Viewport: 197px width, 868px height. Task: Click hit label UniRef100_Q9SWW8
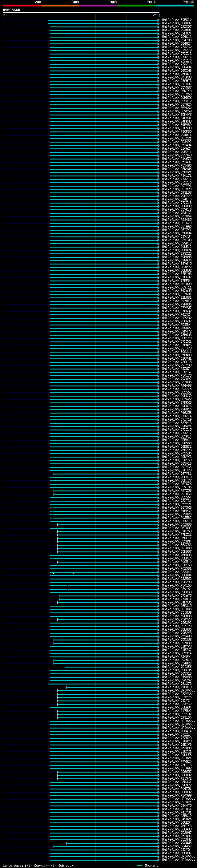[177, 843]
